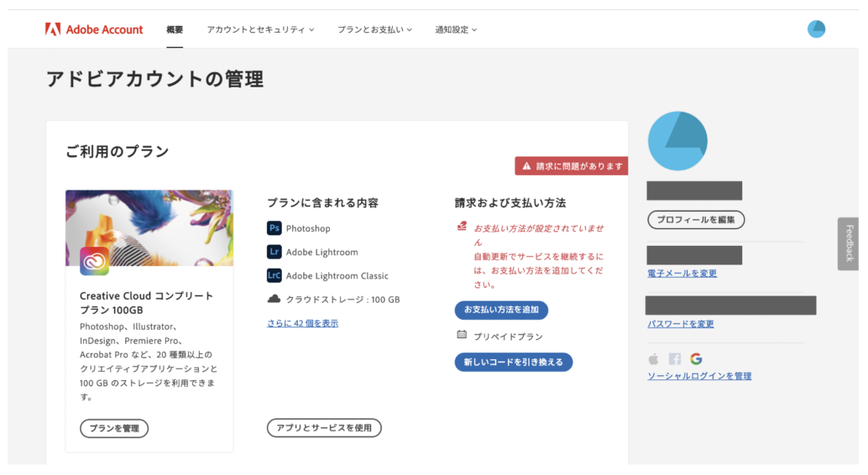
Task: Click the クラウドストレージ : 100 GB text
Action: point(342,300)
